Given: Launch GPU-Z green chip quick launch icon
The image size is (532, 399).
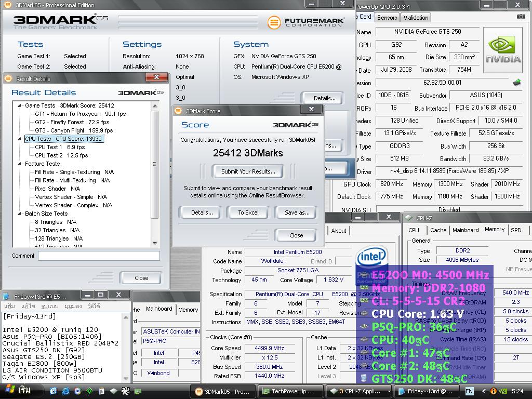Looking at the screenshot, I should click(x=137, y=391).
